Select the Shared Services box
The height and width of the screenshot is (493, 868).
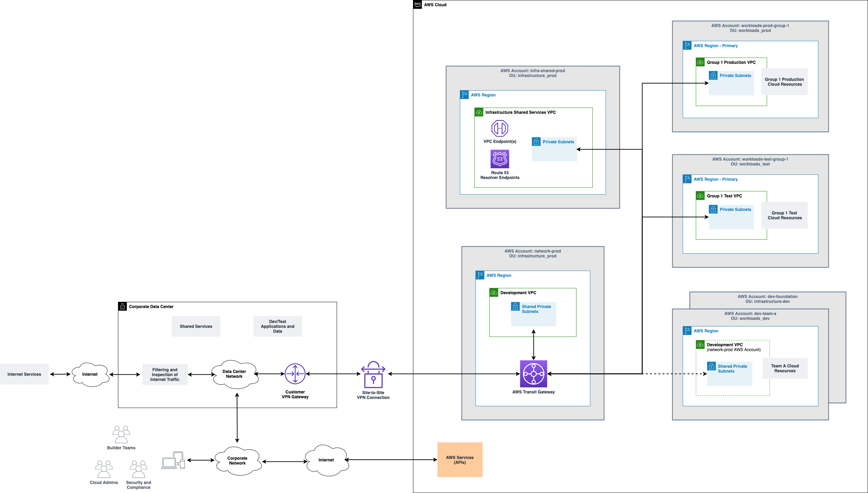pyautogui.click(x=196, y=326)
